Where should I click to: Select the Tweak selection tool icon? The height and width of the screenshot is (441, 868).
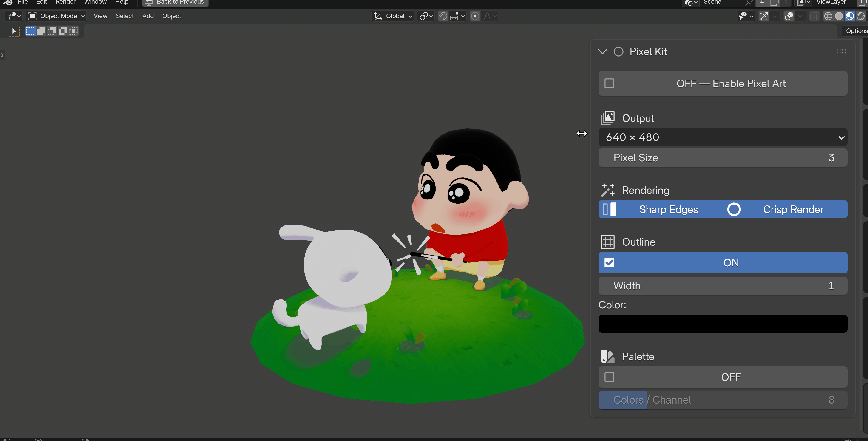[14, 31]
